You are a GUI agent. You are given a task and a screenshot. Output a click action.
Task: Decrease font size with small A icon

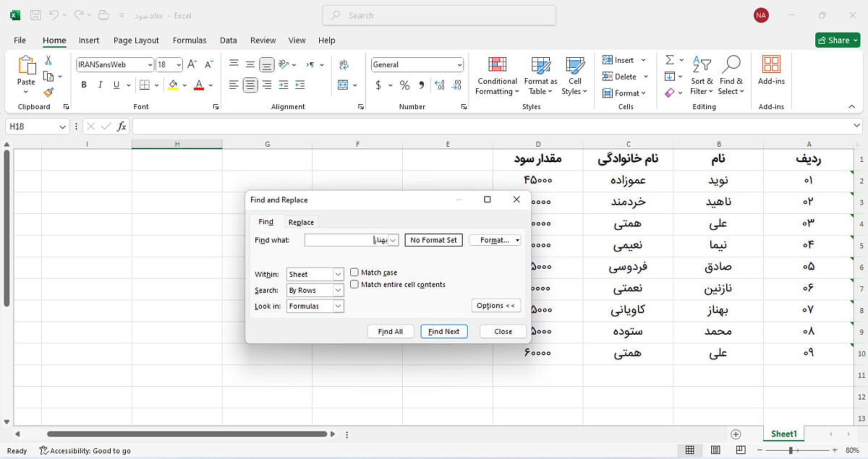click(208, 65)
